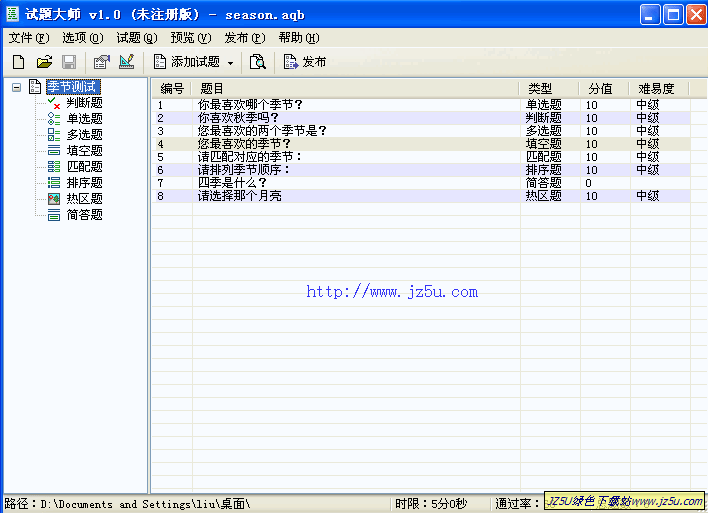The height and width of the screenshot is (513, 708).
Task: Select question row 请选择那个月亮
Action: [240, 196]
